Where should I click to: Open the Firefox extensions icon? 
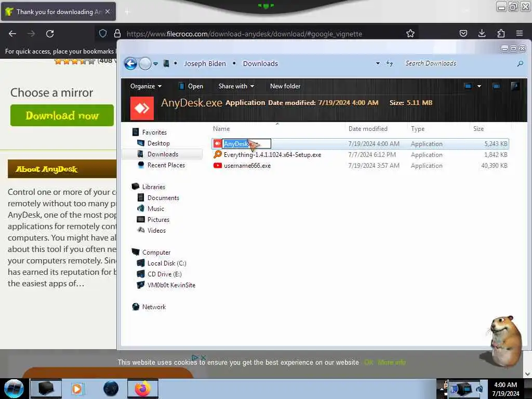coord(501,33)
